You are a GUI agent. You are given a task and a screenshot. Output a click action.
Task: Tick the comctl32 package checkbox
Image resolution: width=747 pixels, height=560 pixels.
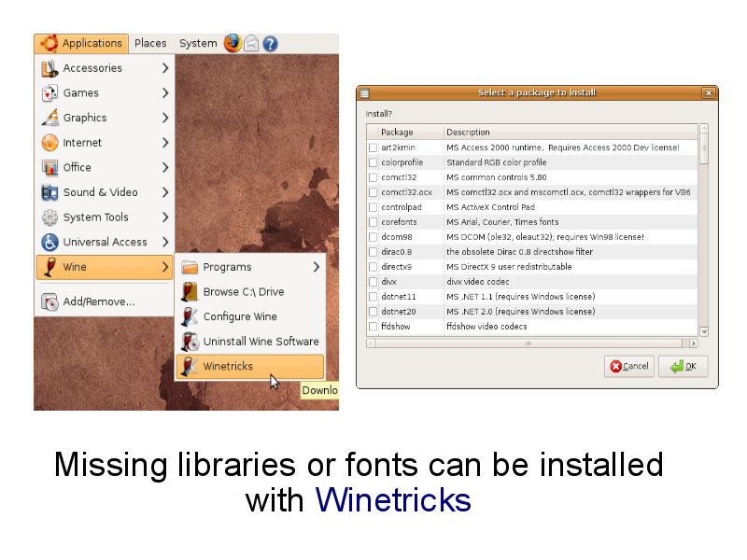click(x=373, y=177)
